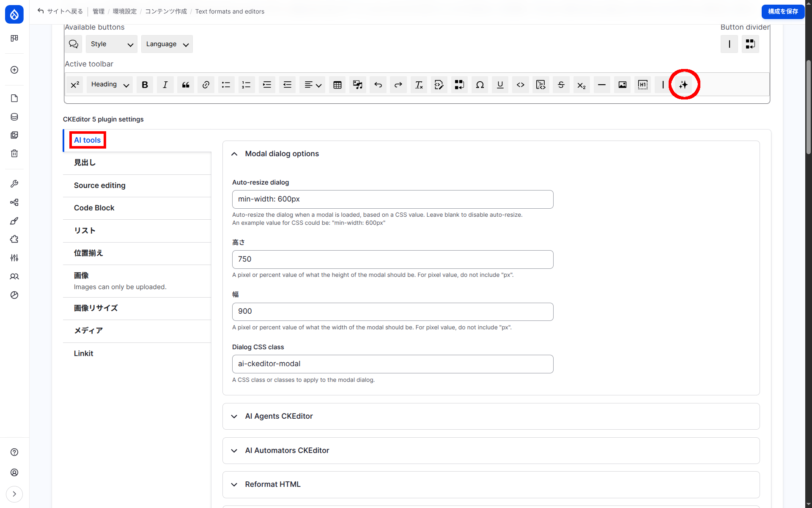Open the Style dropdown under Available buttons
The image size is (812, 508).
click(x=111, y=44)
